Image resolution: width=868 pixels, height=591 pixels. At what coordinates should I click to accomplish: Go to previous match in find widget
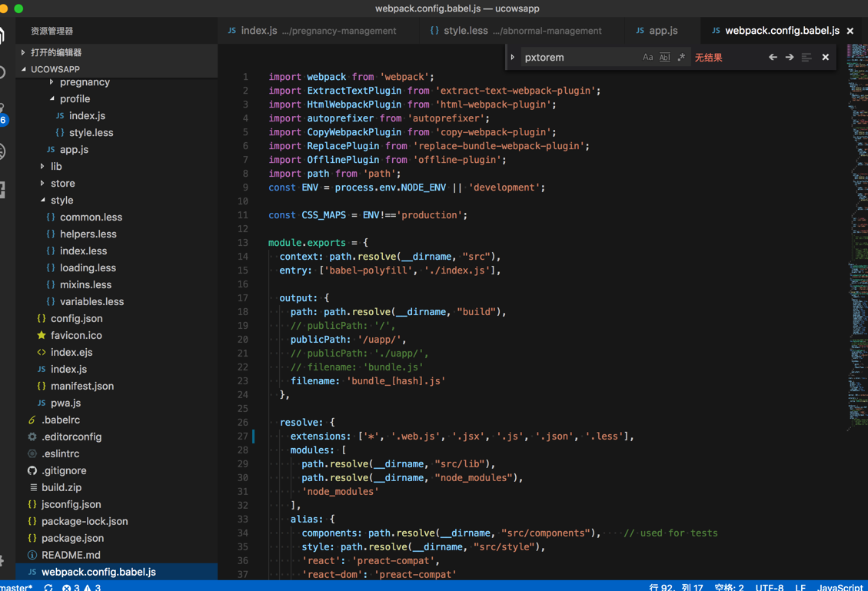(773, 58)
